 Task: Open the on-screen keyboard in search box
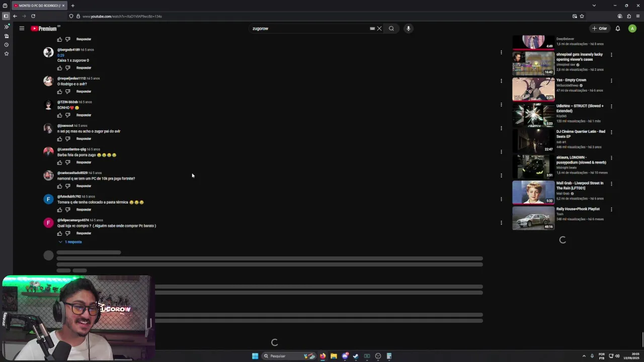click(372, 29)
